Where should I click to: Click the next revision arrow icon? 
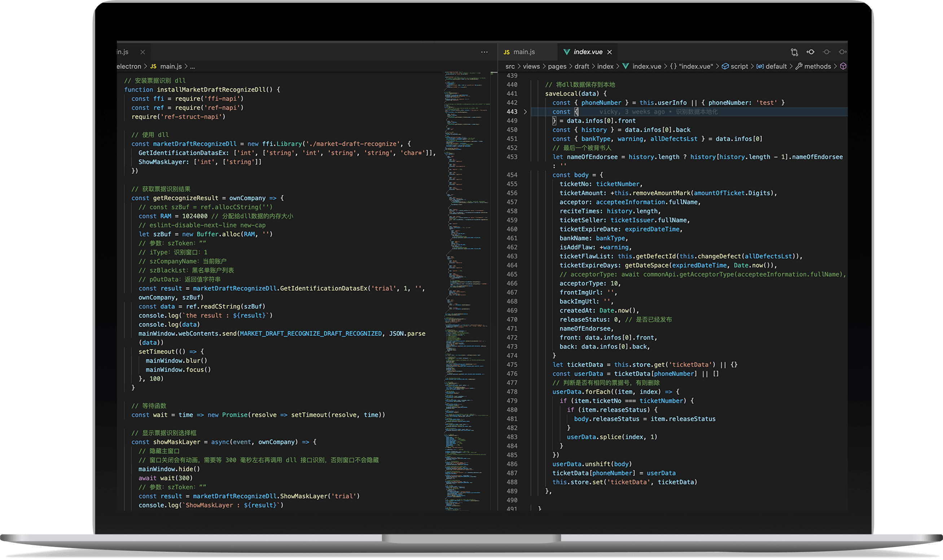click(842, 52)
